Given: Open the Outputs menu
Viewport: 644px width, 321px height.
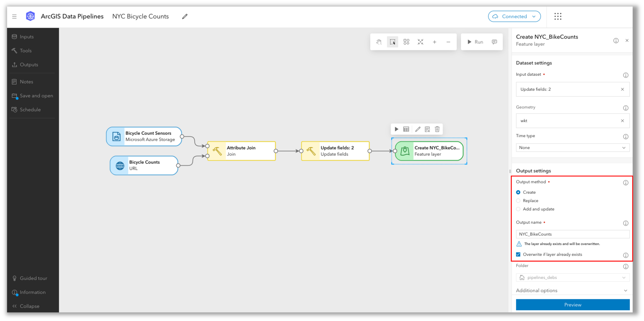Looking at the screenshot, I should [x=25, y=64].
